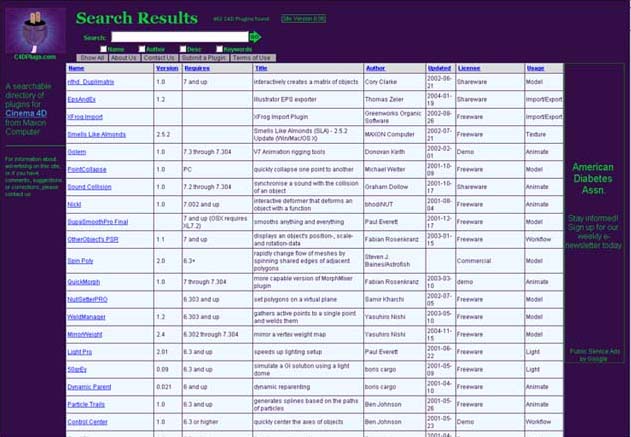Open the Control Center plugin link
Screen dimensions: 631x437
tap(87, 422)
